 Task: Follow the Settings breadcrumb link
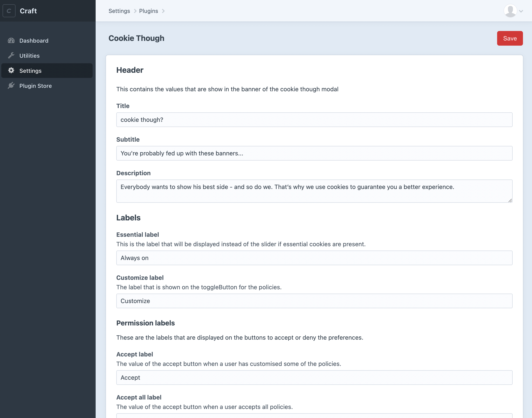tap(119, 11)
